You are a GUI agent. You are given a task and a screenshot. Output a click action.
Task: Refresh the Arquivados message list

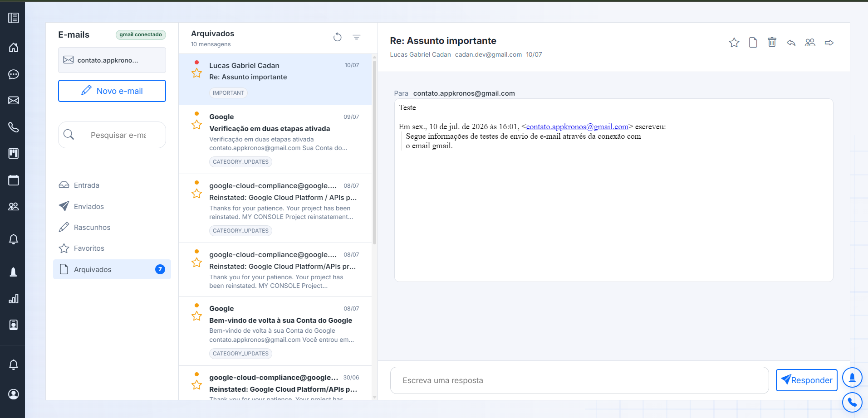[337, 37]
